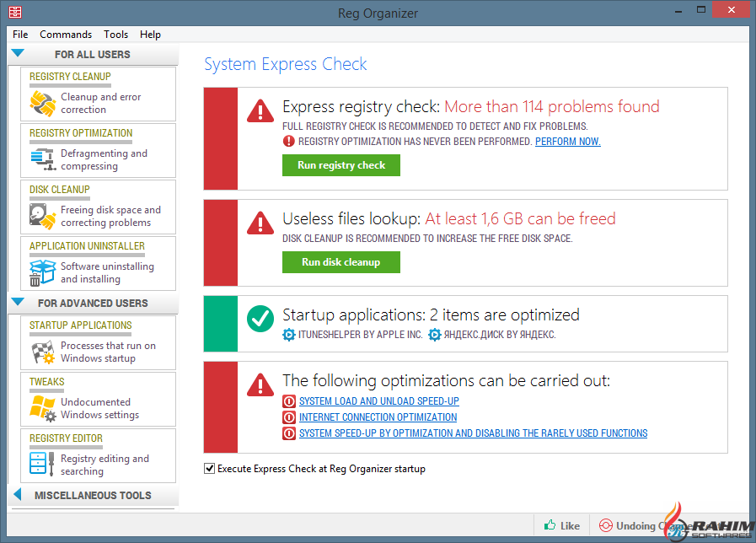Open the Tools menu
Image resolution: width=756 pixels, height=543 pixels.
point(115,35)
